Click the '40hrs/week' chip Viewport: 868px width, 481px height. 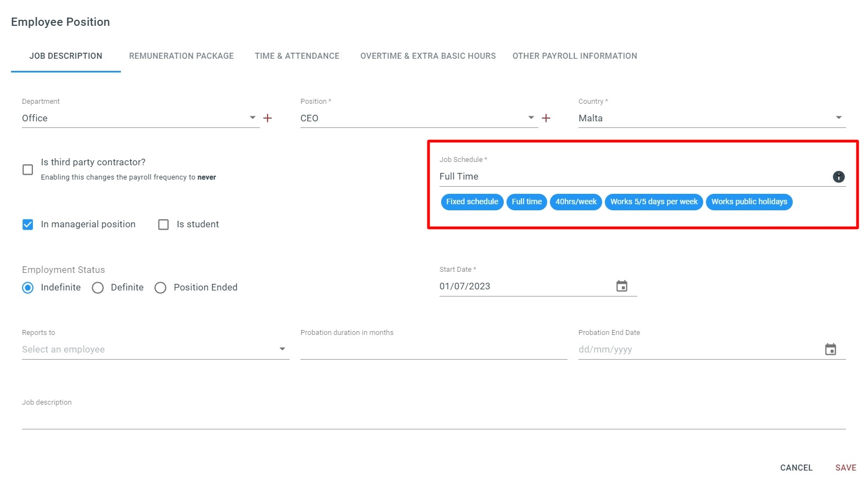(x=576, y=202)
